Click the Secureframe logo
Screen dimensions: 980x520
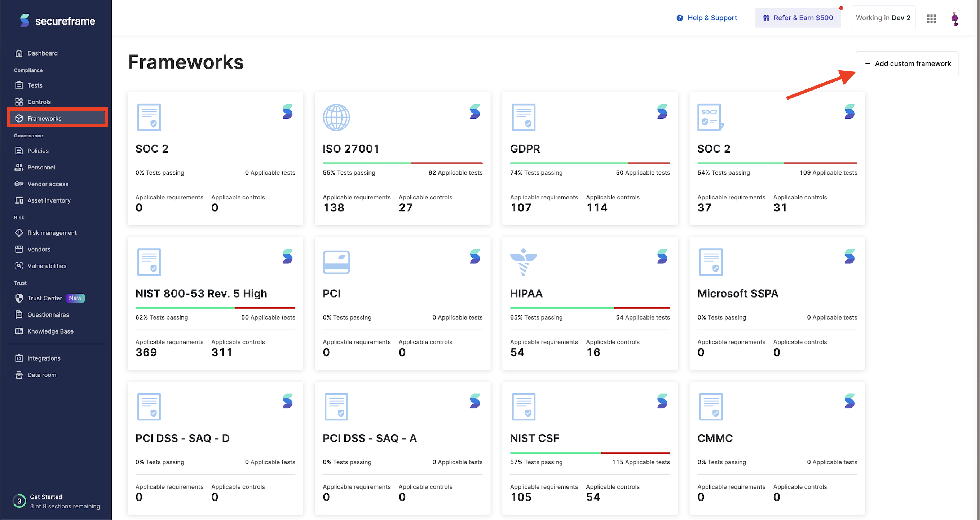tap(57, 21)
